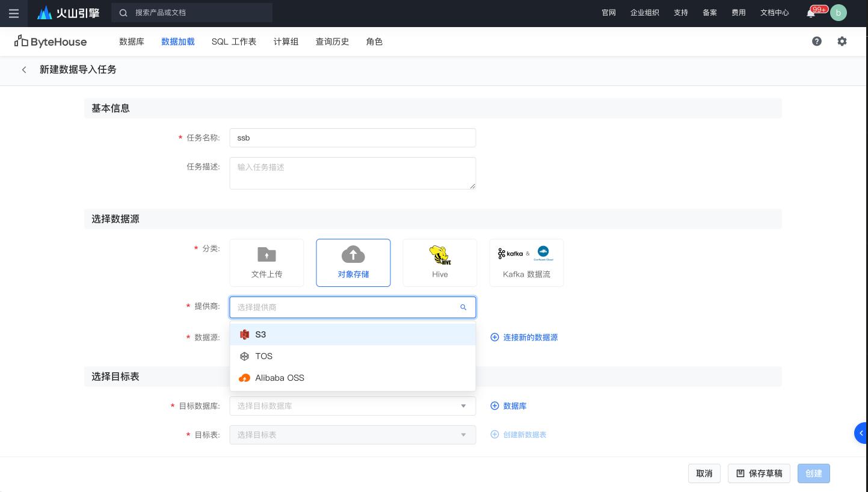The height and width of the screenshot is (492, 868).
Task: Switch to the 数据库 tab
Action: point(132,42)
